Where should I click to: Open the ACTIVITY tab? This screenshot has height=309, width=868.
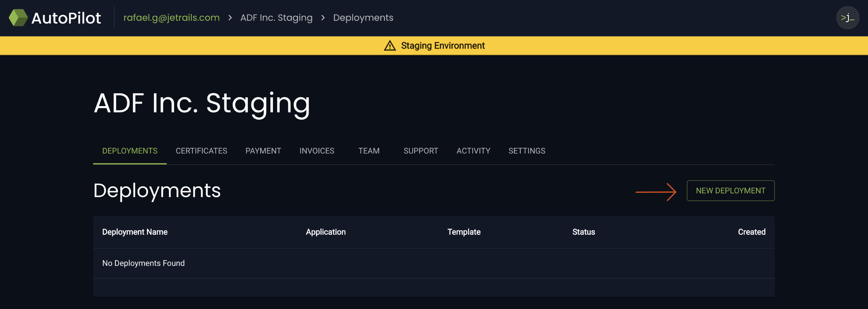(473, 151)
